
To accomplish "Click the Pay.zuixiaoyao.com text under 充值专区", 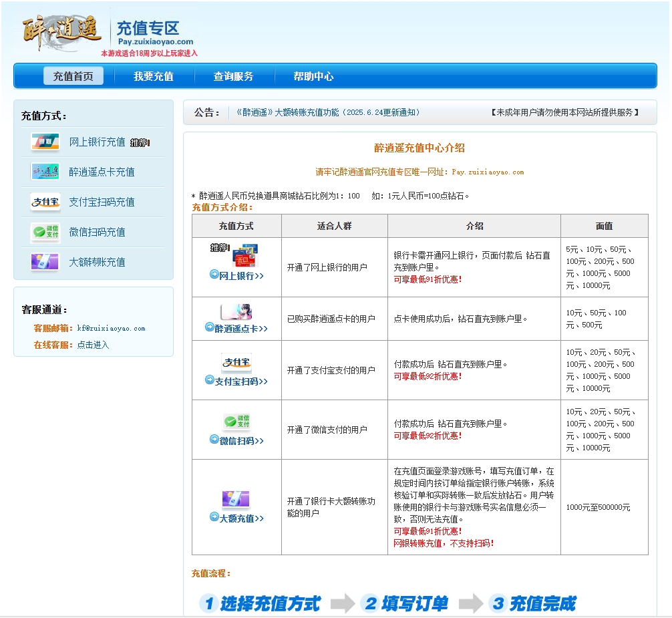I will [x=156, y=41].
